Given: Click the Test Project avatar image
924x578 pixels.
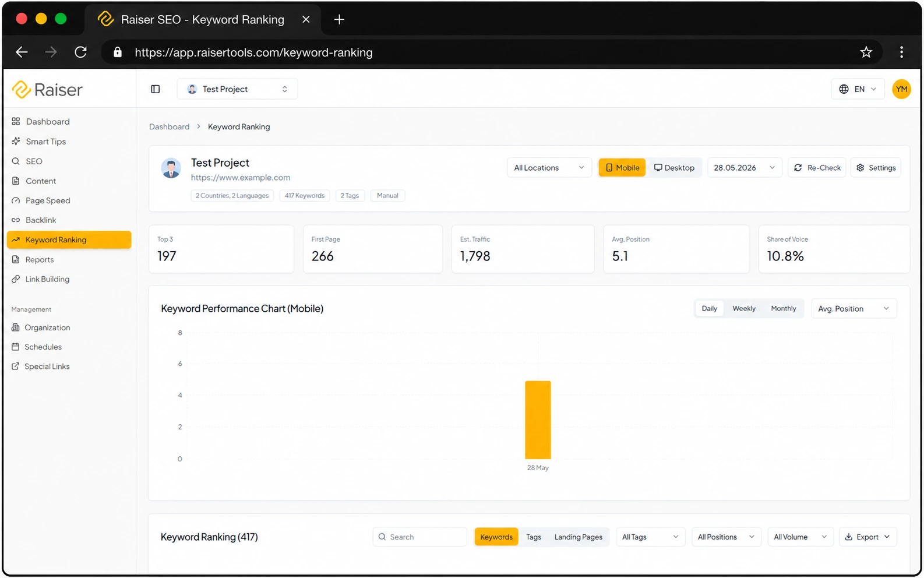Looking at the screenshot, I should pyautogui.click(x=171, y=168).
